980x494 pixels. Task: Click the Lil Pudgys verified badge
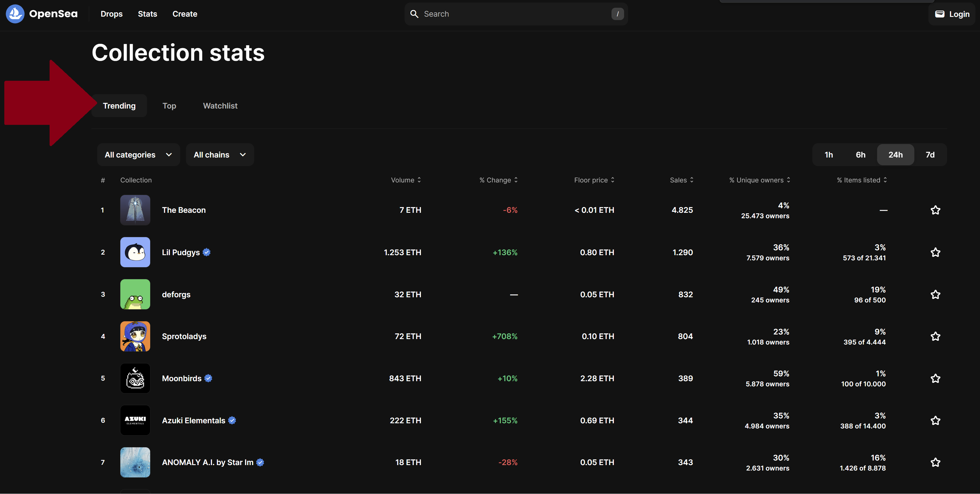[207, 252]
